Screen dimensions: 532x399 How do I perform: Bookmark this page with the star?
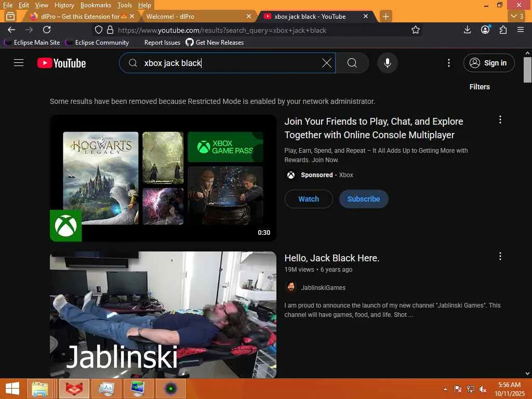pos(415,30)
